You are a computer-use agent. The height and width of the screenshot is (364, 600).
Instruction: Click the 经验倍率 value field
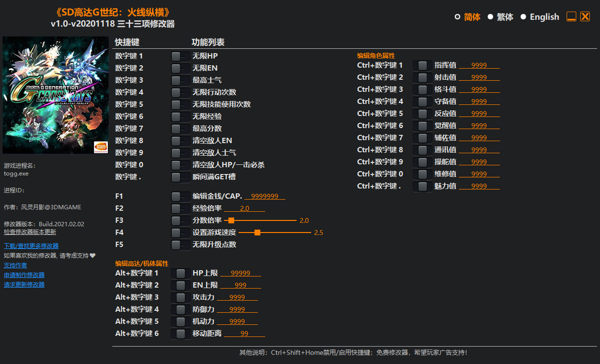(244, 208)
